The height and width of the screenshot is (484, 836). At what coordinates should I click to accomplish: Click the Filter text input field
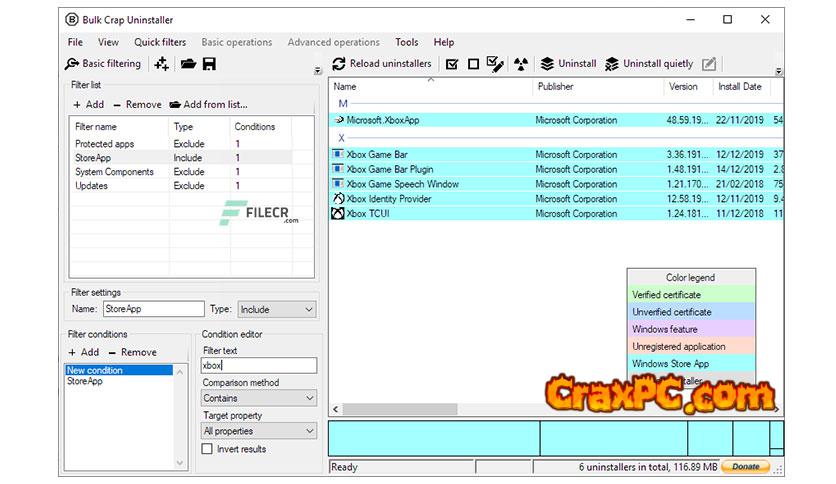(x=259, y=366)
